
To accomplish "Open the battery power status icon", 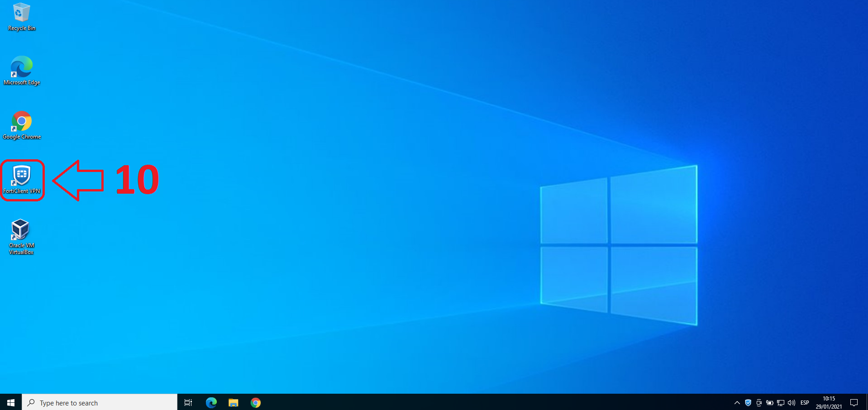I will 770,402.
